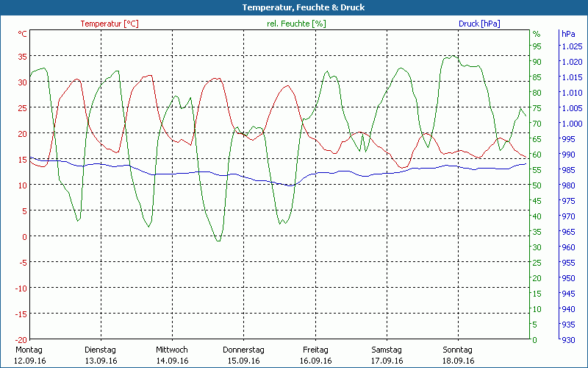The height and width of the screenshot is (368, 588).
Task: Click the 'Mittwoch' day label
Action: click(172, 350)
